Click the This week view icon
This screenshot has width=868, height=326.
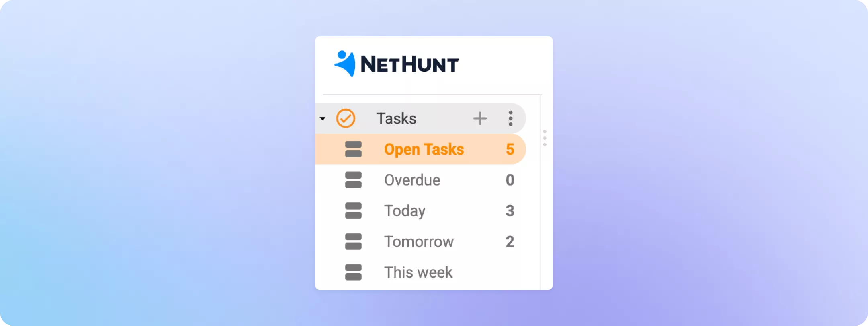pos(353,272)
